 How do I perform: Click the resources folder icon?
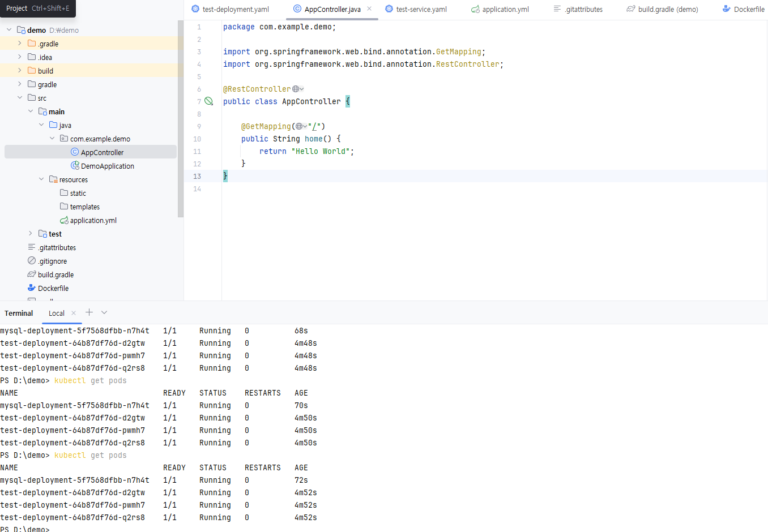click(x=53, y=179)
